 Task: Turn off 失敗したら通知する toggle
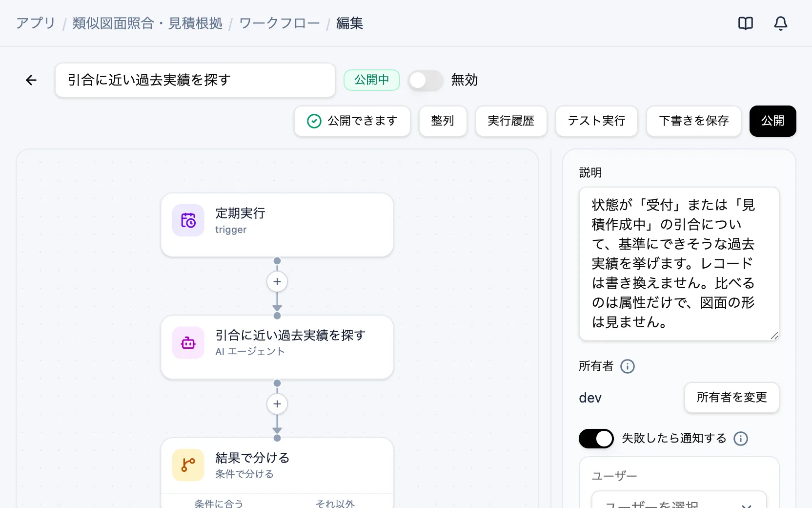pyautogui.click(x=596, y=439)
